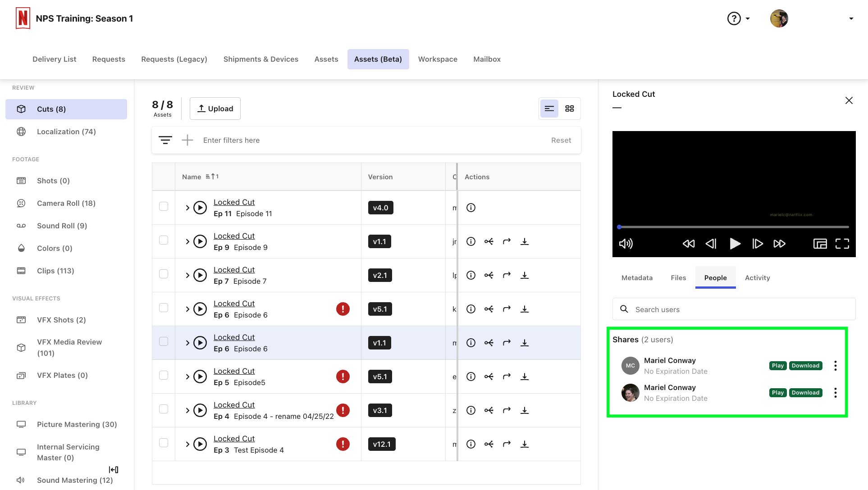Screen dimensions: 868x490
Task: Share the Episode 7 Locked Cut
Action: tap(507, 275)
